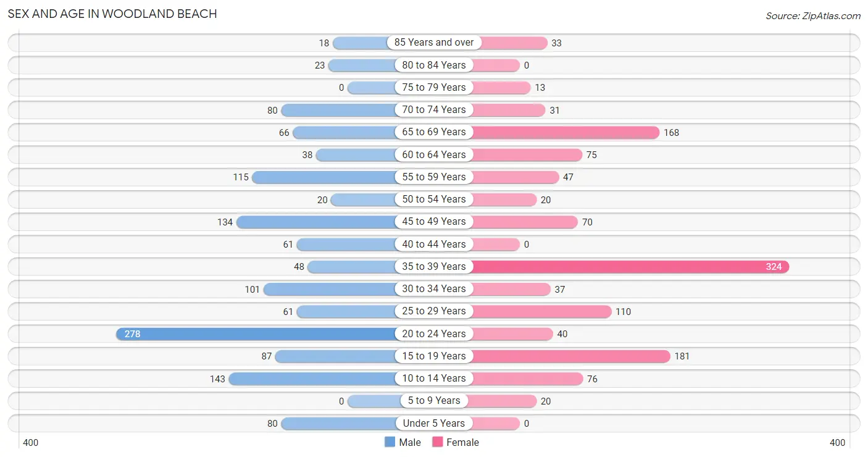Click the chart title Sex and Age in Woodland Beach
The width and height of the screenshot is (868, 457).
112,14
